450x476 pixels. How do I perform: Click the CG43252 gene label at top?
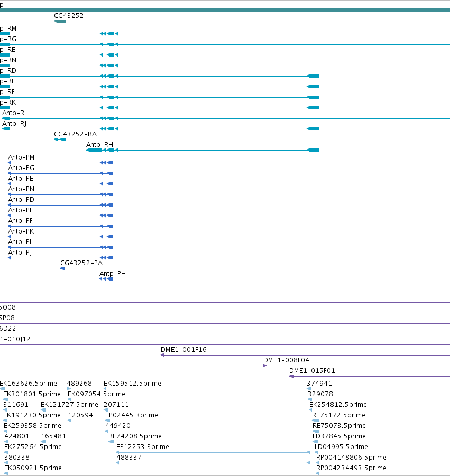click(69, 16)
